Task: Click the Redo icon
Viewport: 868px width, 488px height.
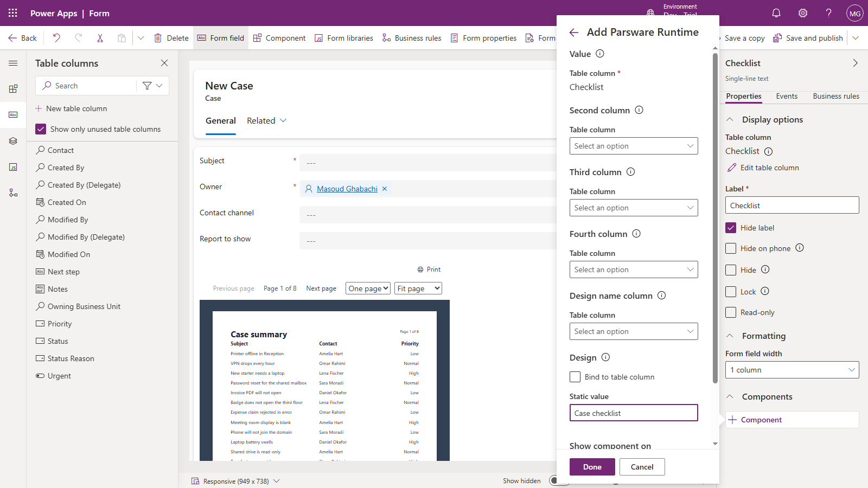Action: tap(79, 38)
